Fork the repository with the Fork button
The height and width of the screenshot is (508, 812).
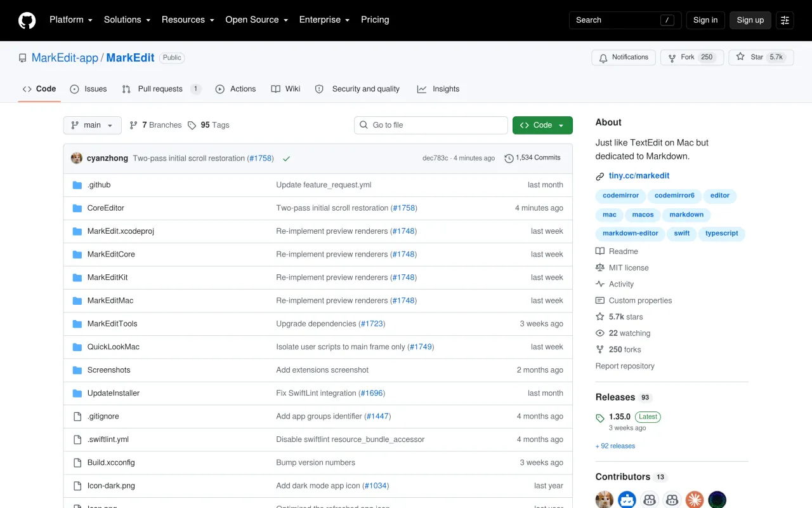click(x=692, y=58)
